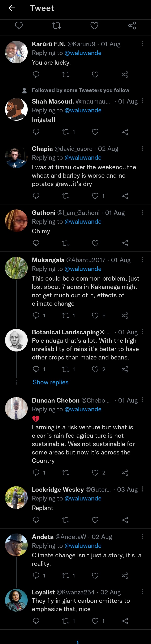Share Gathoni's "Oh my" reply
151x644 pixels.
click(x=125, y=243)
